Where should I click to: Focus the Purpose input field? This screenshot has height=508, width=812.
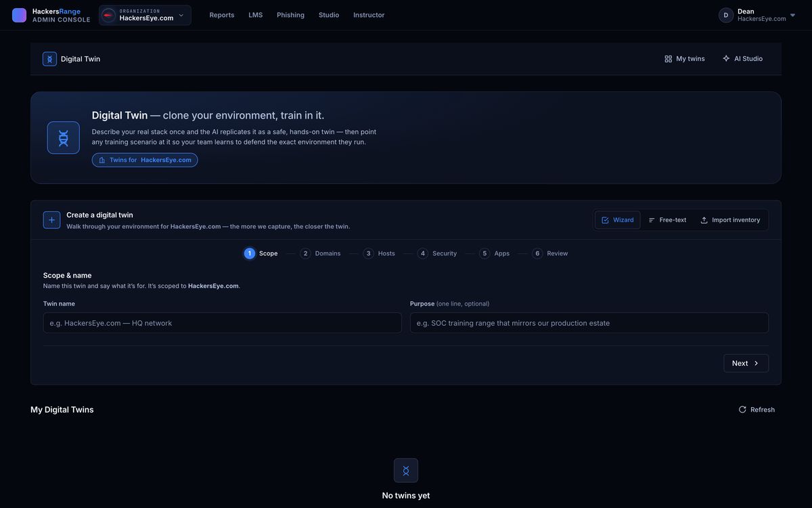click(x=589, y=323)
